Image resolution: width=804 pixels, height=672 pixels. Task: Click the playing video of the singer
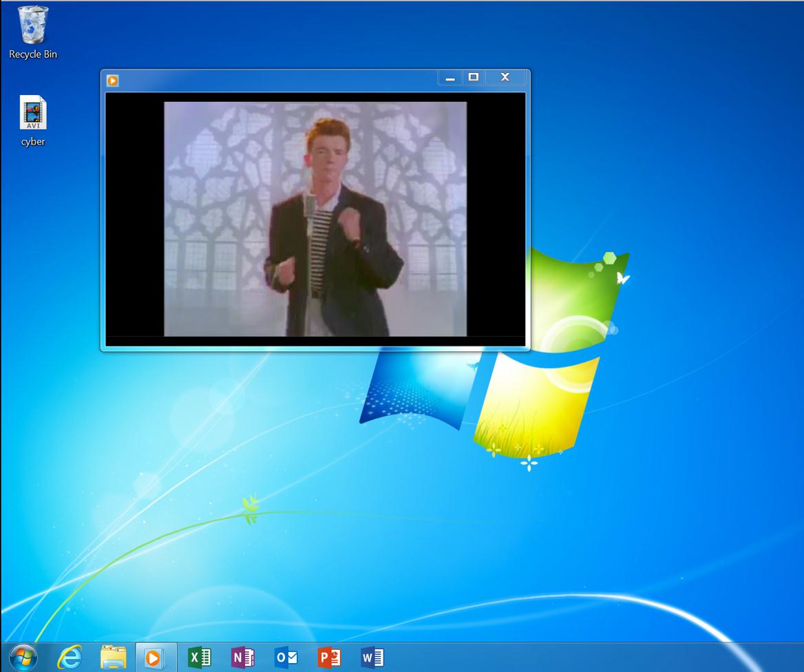(315, 219)
